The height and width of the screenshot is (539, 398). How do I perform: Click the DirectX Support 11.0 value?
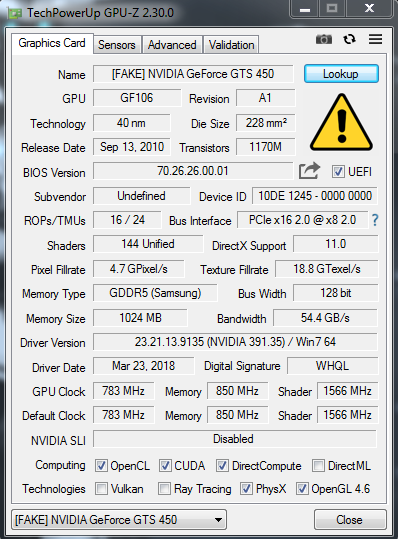pos(335,244)
